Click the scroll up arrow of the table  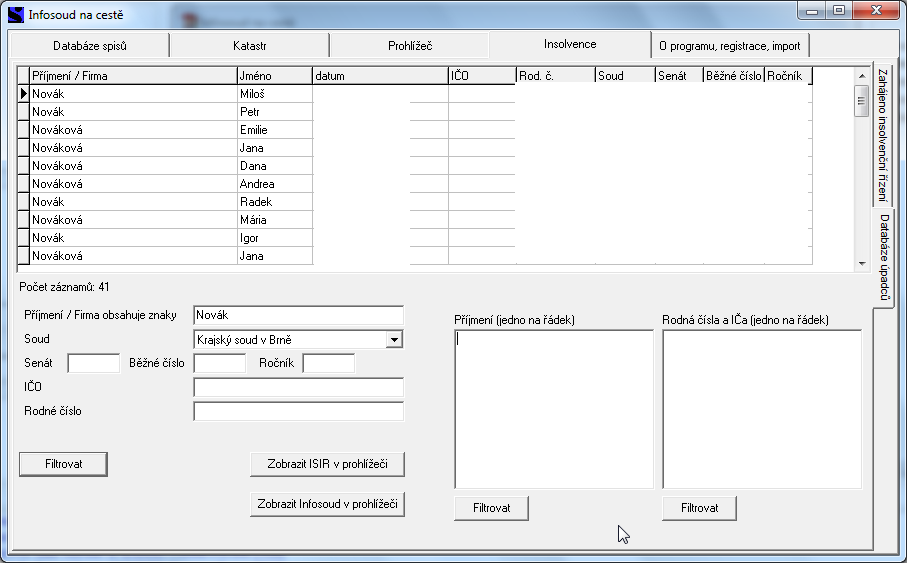[x=862, y=76]
